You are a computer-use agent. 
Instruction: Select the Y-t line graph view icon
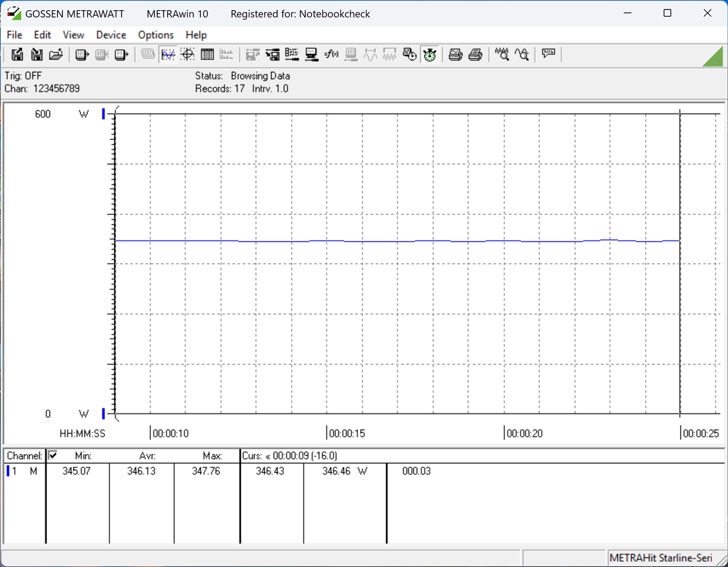pyautogui.click(x=168, y=55)
